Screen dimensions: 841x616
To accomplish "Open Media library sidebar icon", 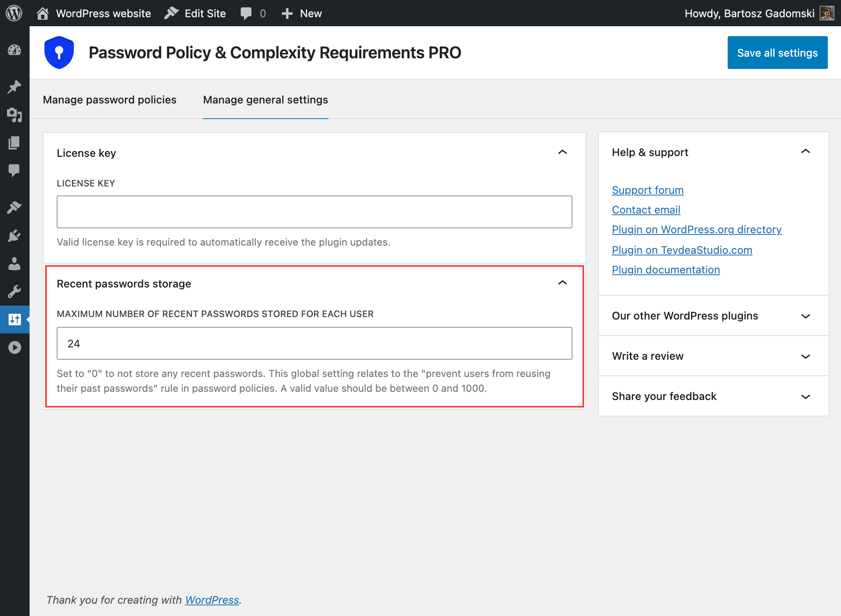I will [x=14, y=115].
